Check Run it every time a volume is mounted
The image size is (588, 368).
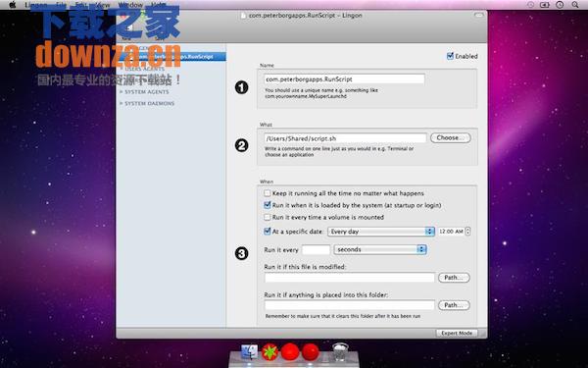(267, 217)
